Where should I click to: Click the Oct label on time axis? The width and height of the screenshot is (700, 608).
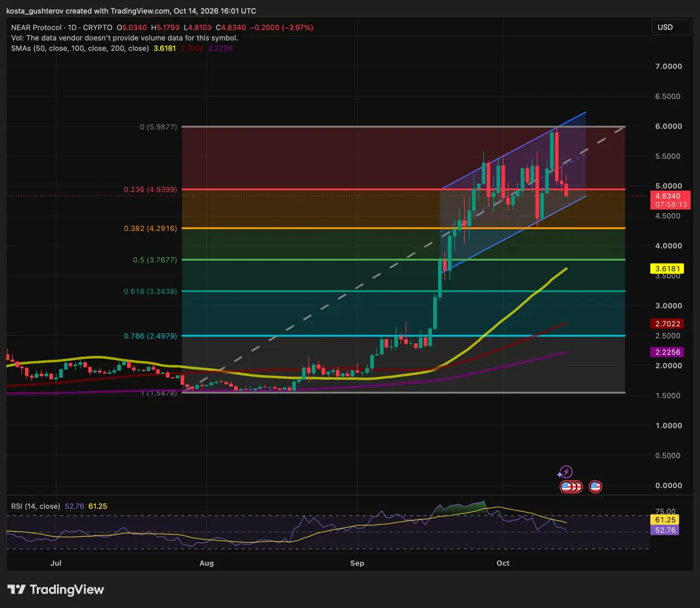503,563
